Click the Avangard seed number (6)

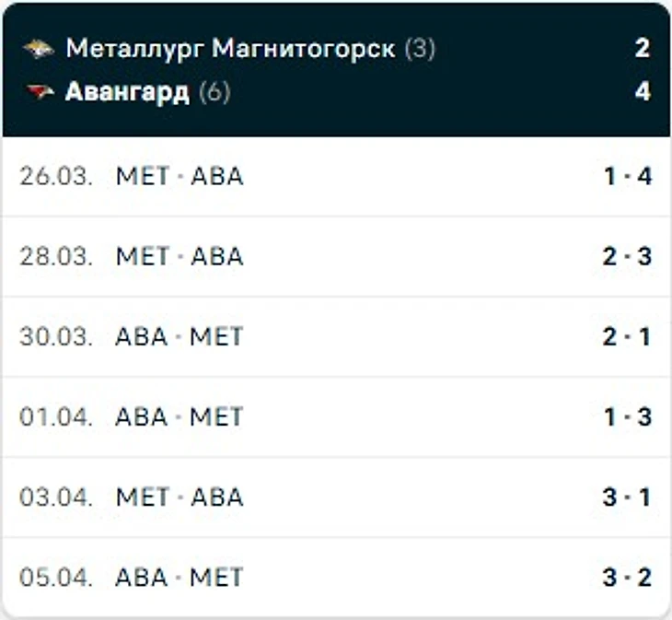(214, 92)
